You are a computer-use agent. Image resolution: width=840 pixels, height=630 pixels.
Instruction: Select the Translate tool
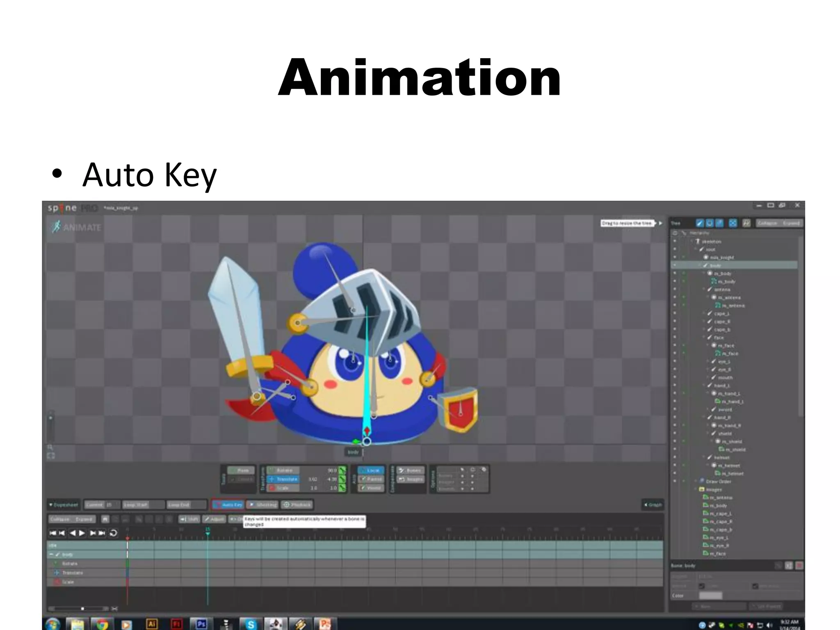pos(283,479)
